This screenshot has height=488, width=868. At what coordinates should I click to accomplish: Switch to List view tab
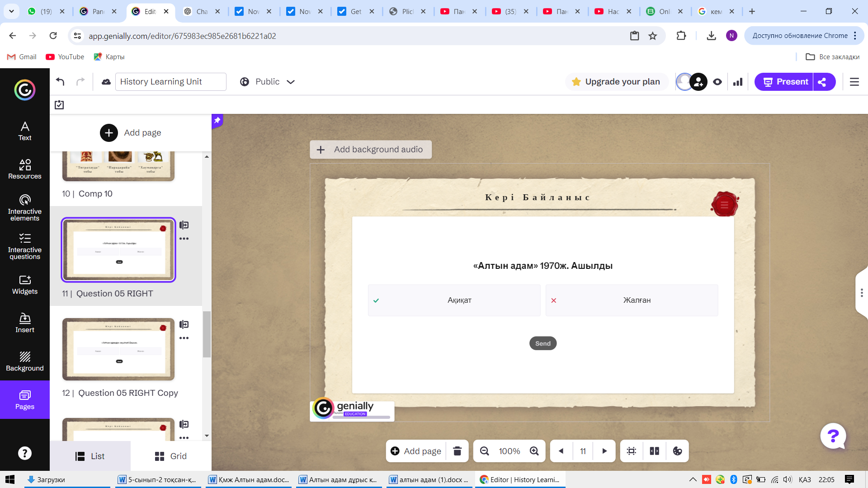[90, 456]
